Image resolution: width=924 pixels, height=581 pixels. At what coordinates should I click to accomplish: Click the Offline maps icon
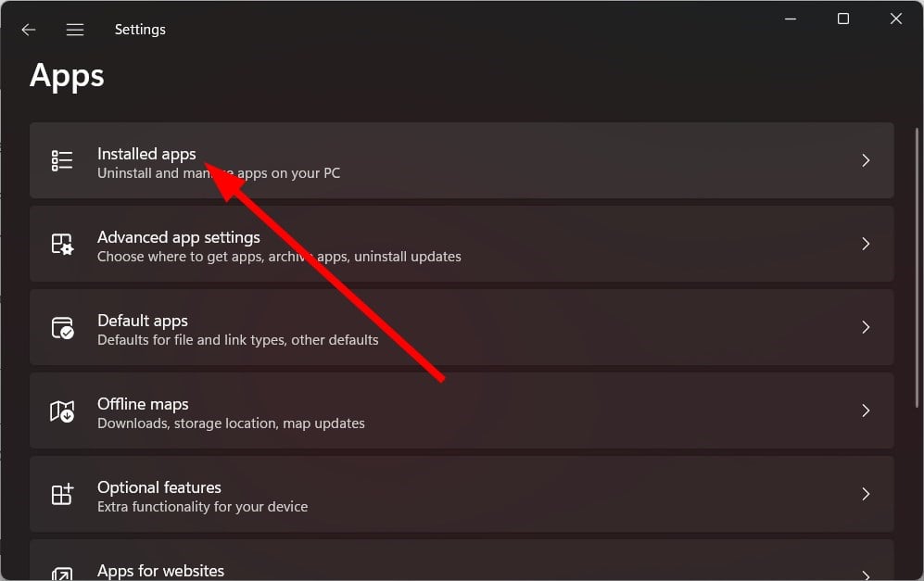[x=62, y=410]
